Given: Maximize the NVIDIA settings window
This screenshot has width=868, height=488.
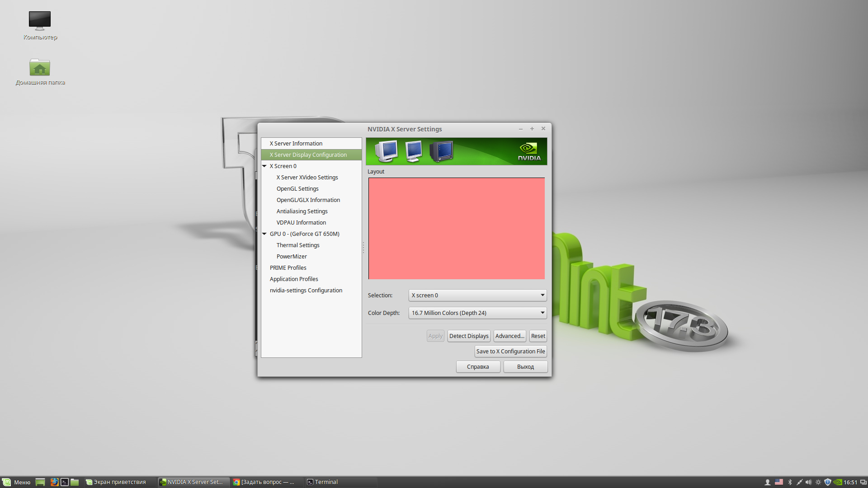Looking at the screenshot, I should [532, 129].
